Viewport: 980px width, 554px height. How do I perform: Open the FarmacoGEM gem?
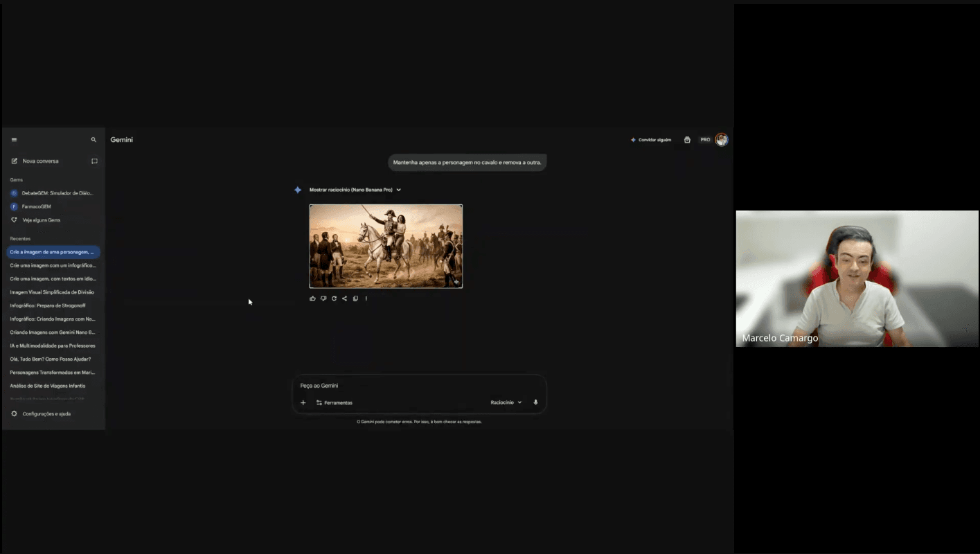coord(36,206)
